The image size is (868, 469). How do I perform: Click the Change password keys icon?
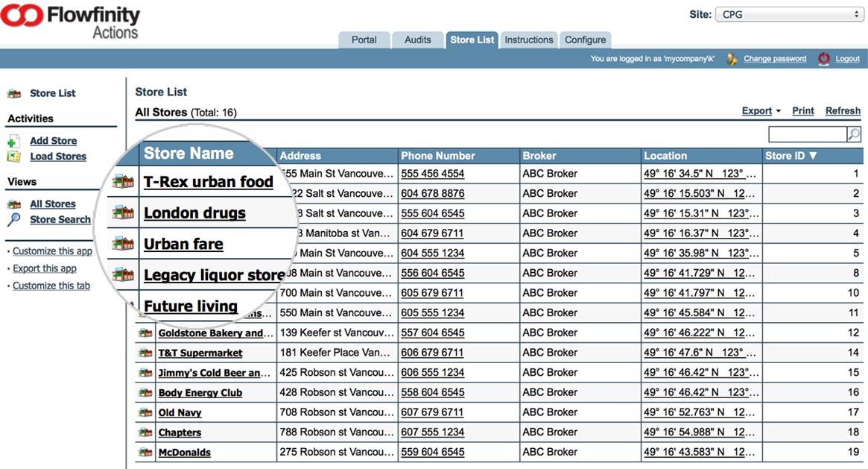[732, 59]
